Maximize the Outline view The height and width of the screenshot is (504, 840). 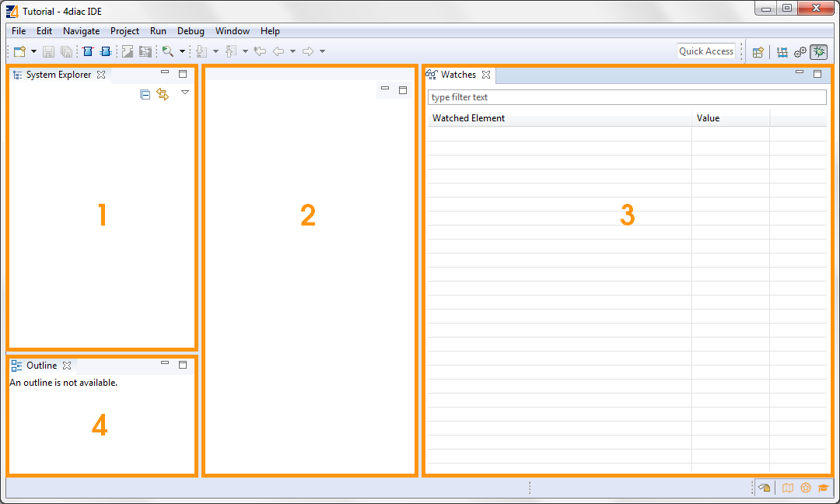[x=183, y=364]
